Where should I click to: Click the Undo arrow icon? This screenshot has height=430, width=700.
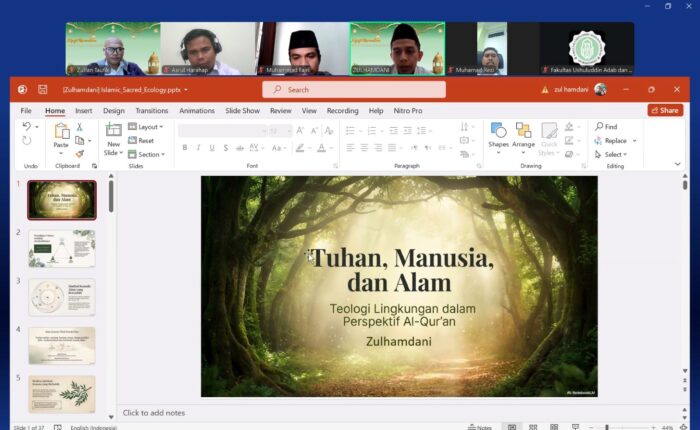coord(26,127)
